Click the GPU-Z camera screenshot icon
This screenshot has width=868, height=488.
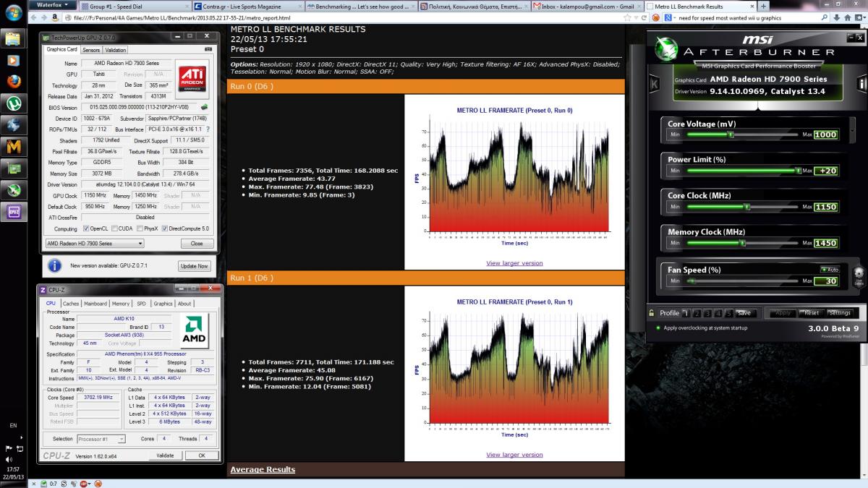coord(209,50)
